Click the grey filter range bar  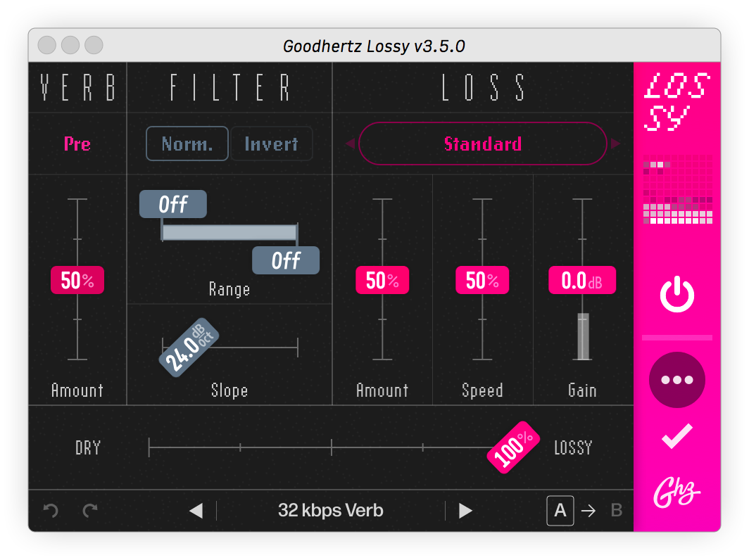(x=229, y=232)
